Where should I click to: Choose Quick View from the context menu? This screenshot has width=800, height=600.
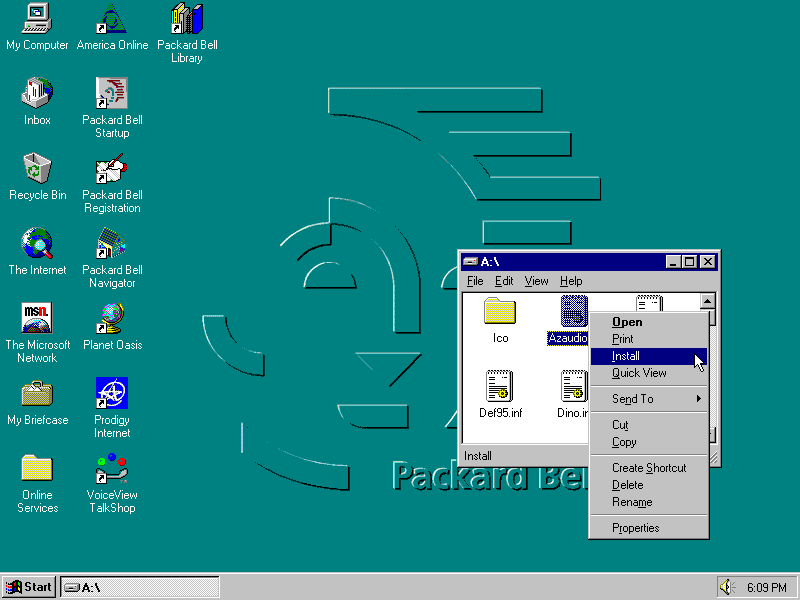click(648, 373)
